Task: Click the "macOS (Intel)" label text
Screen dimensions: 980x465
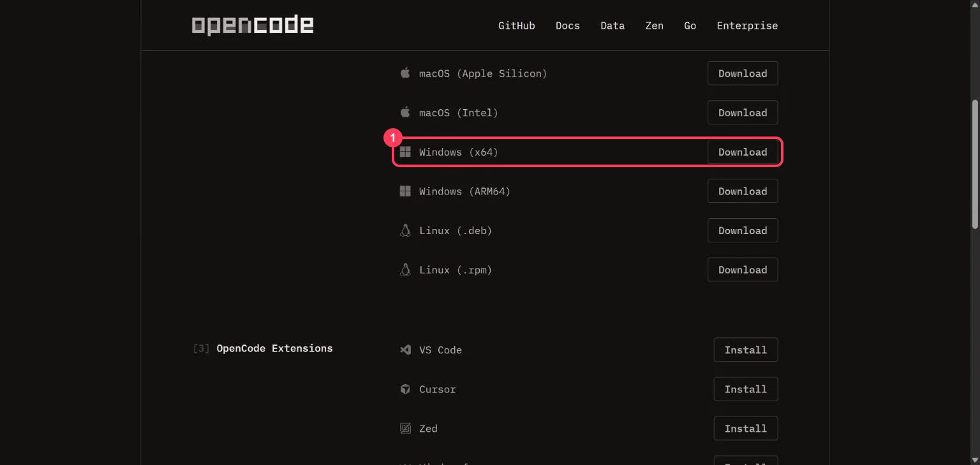Action: (x=459, y=113)
